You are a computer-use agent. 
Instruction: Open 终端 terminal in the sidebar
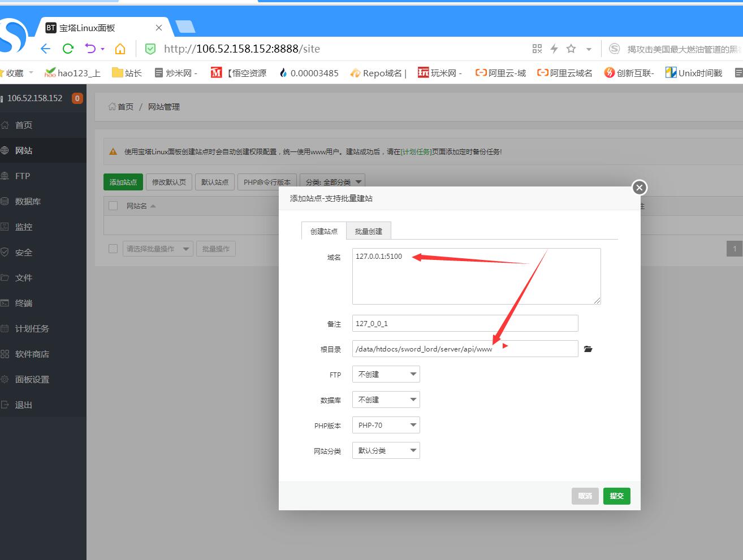point(24,303)
